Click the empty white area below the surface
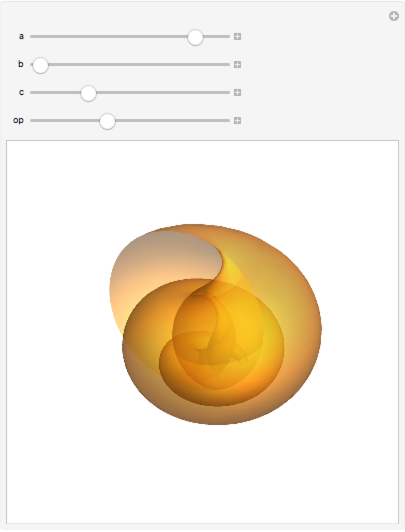Viewport: 405px width, 532px height. (x=202, y=475)
